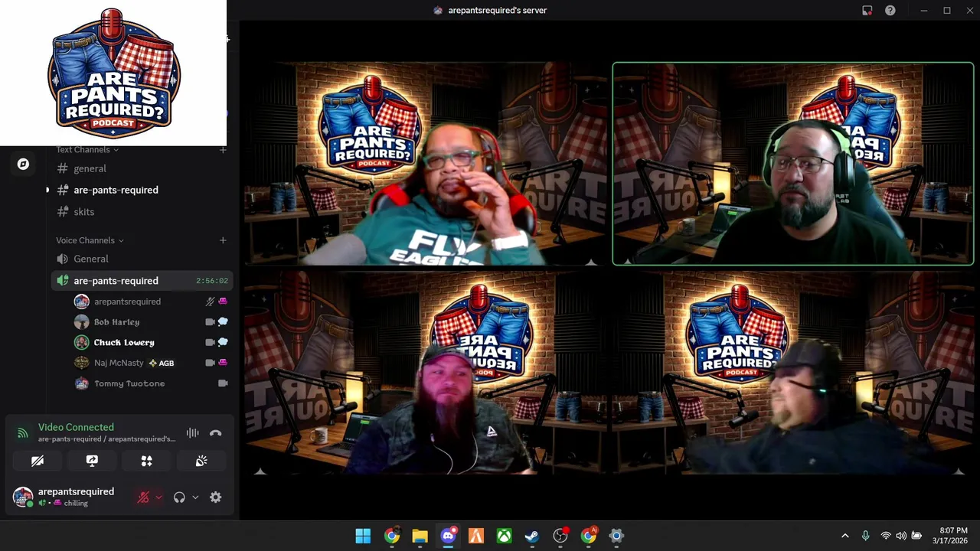Open the inbox icon in title bar
Viewport: 980px width, 551px height.
click(867, 11)
